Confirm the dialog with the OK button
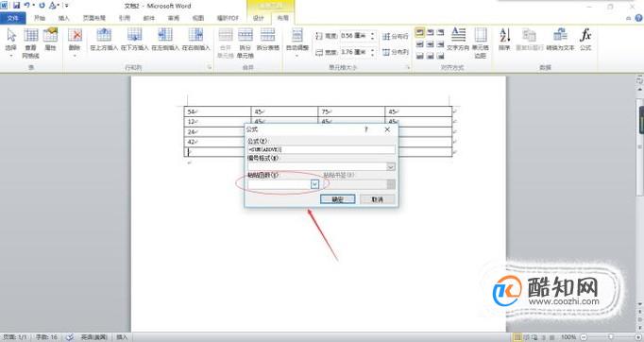This screenshot has width=644, height=342. pos(338,199)
